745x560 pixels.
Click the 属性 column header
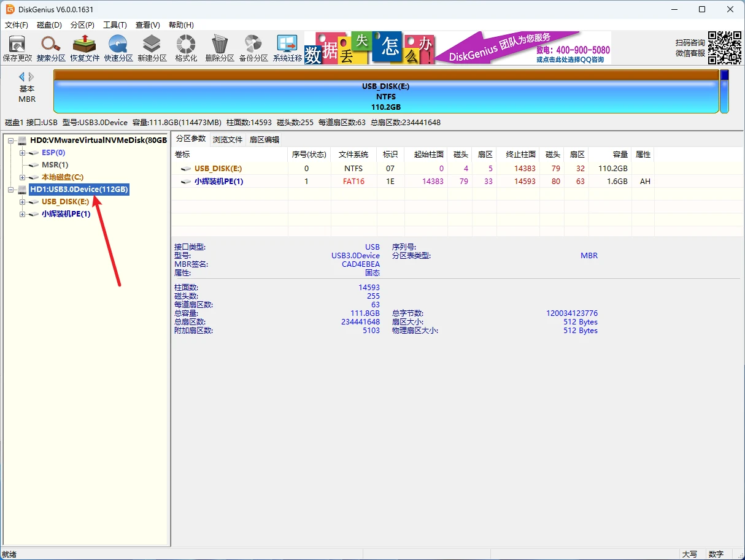[x=643, y=155]
